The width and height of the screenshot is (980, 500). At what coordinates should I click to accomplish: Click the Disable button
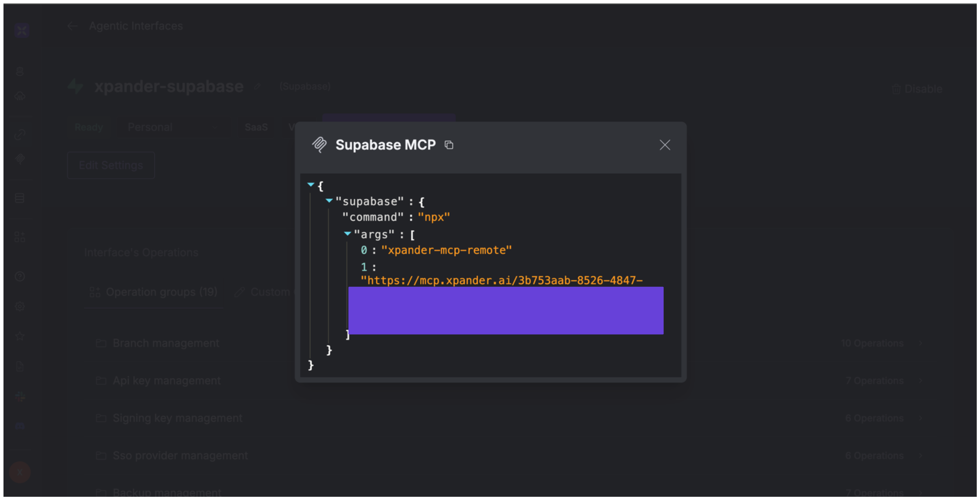click(x=917, y=89)
